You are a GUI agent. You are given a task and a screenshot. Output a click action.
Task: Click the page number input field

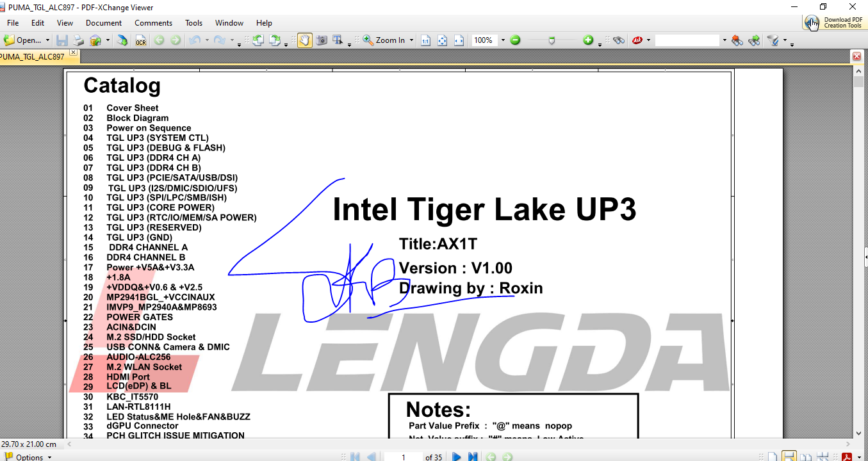(403, 457)
